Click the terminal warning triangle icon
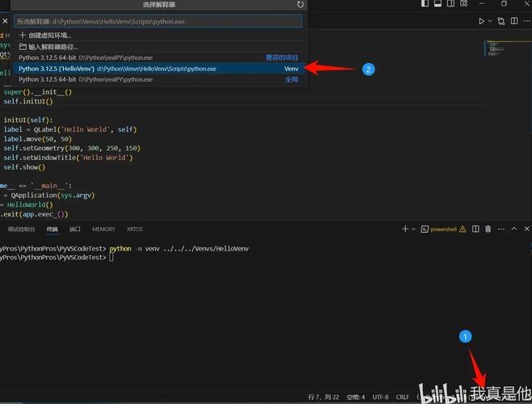The height and width of the screenshot is (404, 532). coord(463,229)
